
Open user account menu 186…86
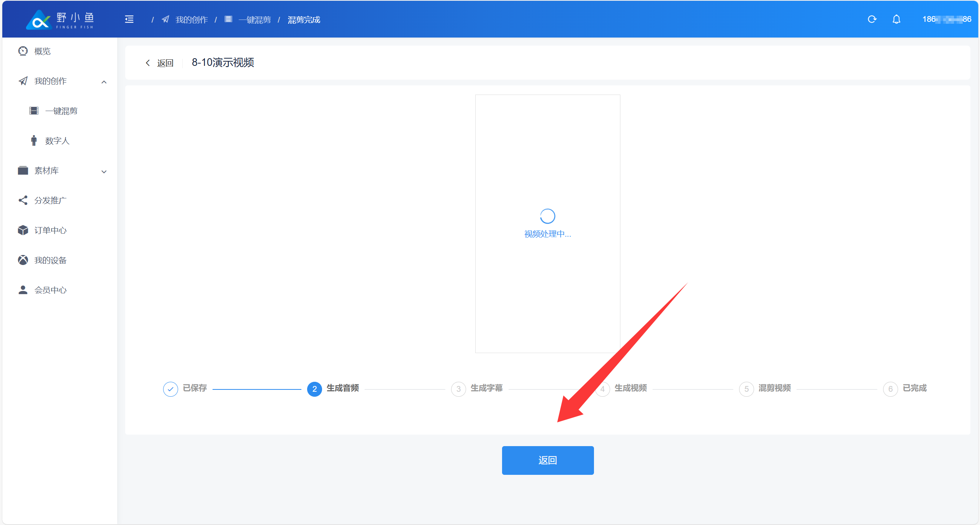pyautogui.click(x=946, y=19)
